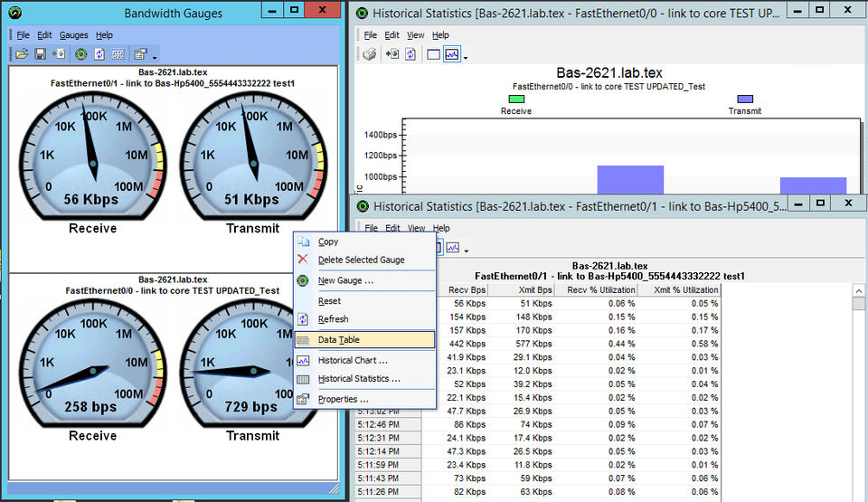
Task: Select the 51 Kbps Transmit gauge
Action: [253, 156]
